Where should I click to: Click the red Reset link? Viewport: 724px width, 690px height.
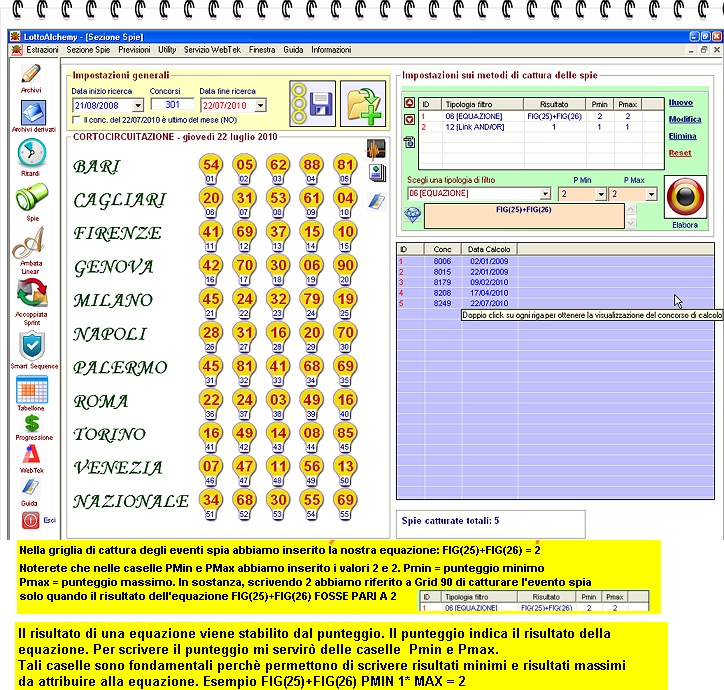680,153
